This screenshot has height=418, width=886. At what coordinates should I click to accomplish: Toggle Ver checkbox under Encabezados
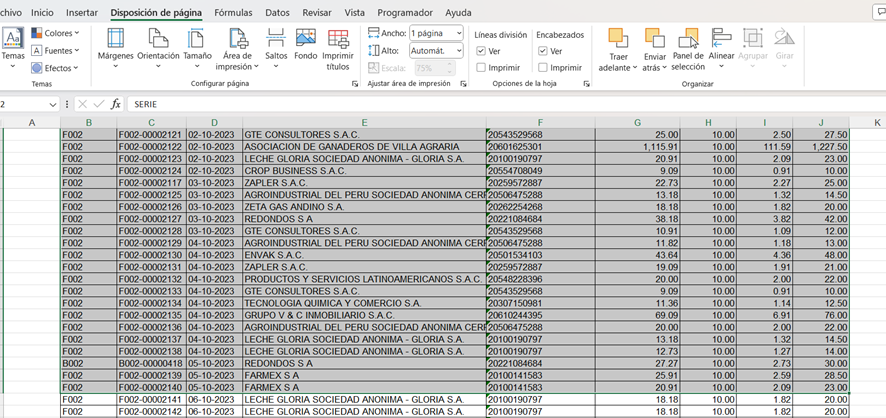point(543,51)
